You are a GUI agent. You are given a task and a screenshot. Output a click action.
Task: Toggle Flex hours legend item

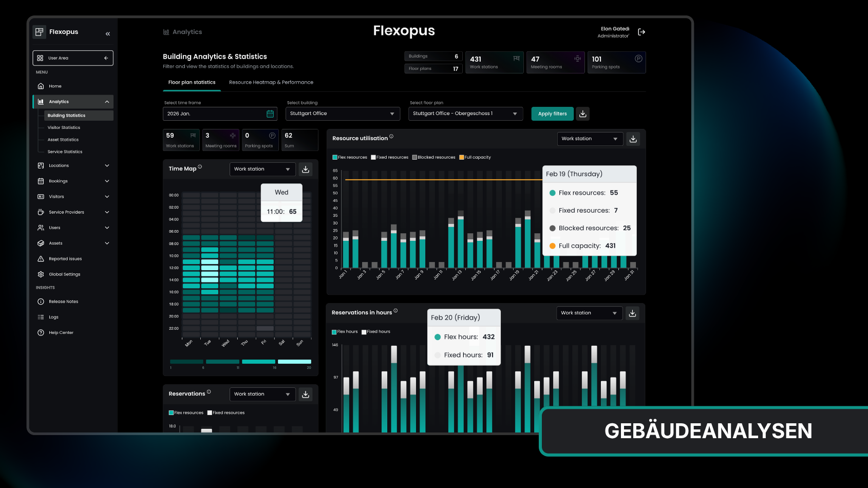345,332
